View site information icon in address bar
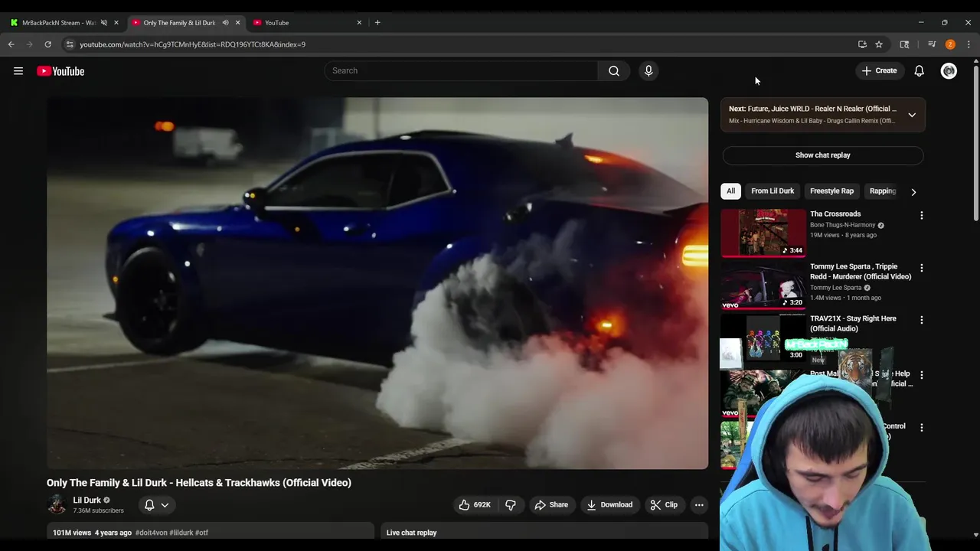Viewport: 980px width, 551px height. point(70,44)
